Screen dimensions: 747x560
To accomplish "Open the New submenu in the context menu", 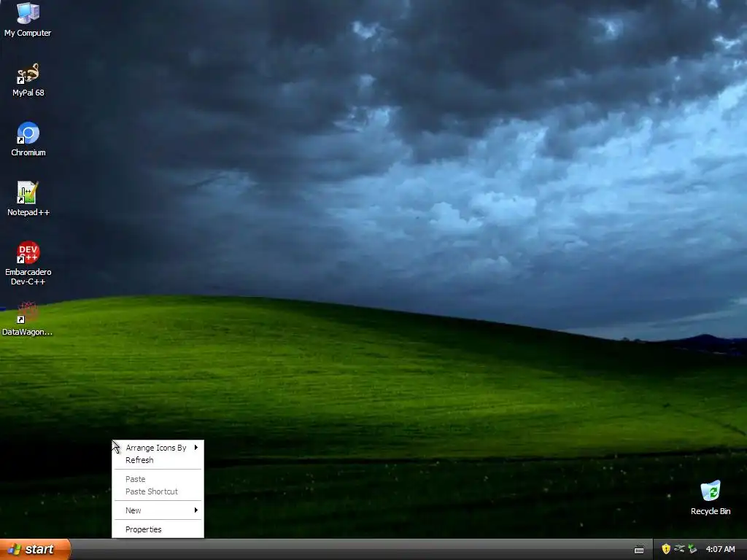I will [158, 510].
